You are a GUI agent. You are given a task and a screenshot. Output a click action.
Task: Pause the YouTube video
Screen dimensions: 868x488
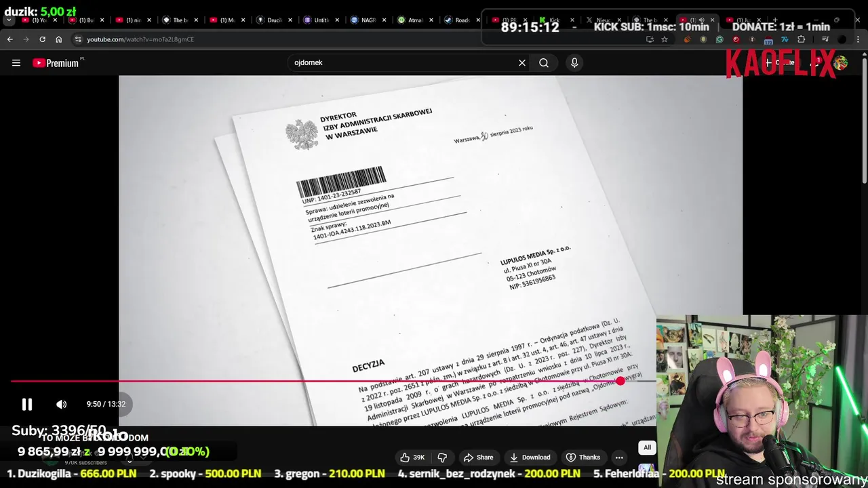(27, 404)
